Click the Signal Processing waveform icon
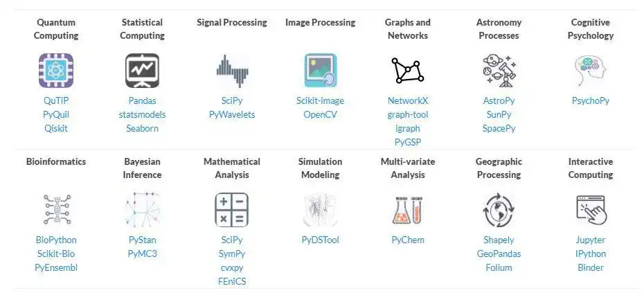 click(x=232, y=71)
